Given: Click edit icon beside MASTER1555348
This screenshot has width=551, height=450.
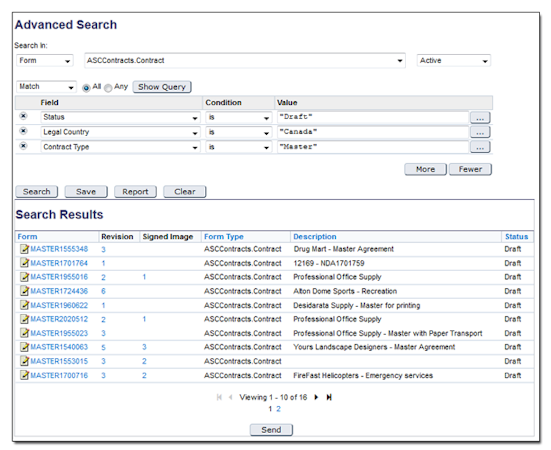Looking at the screenshot, I should coord(24,249).
